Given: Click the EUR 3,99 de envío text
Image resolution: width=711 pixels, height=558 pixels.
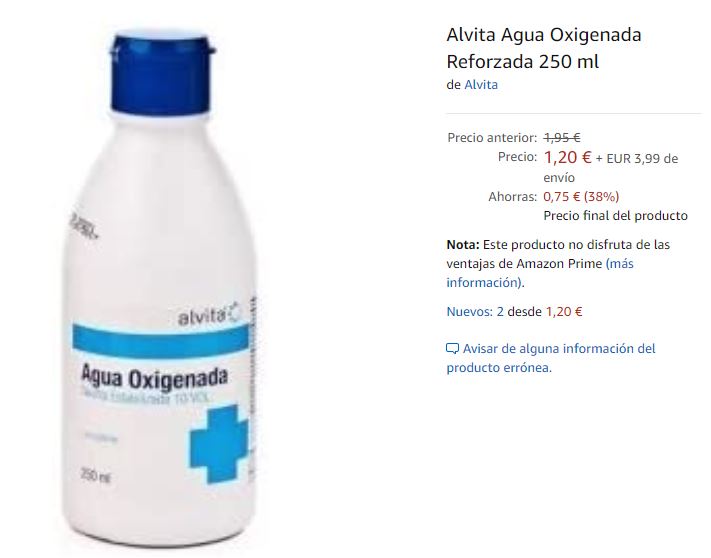Looking at the screenshot, I should pos(611,168).
